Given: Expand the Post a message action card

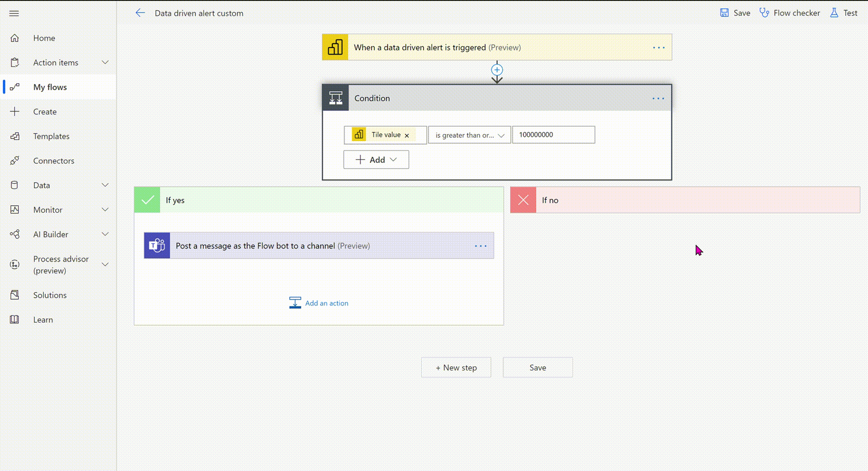Looking at the screenshot, I should pos(319,245).
